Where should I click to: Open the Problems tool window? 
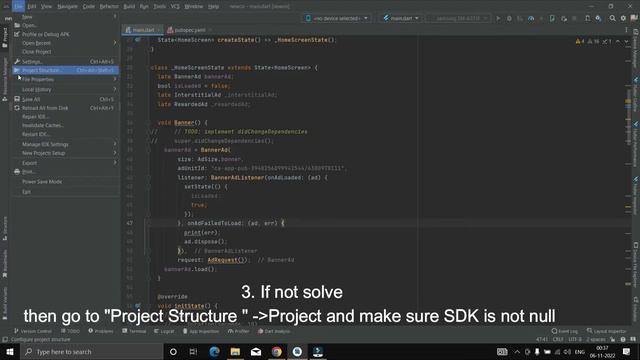click(101, 331)
